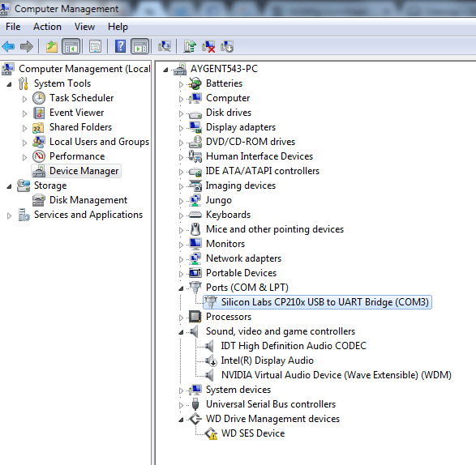This screenshot has height=465, width=476.
Task: Toggle Show/Hide Action Pane toolbar button
Action: pyautogui.click(x=140, y=46)
